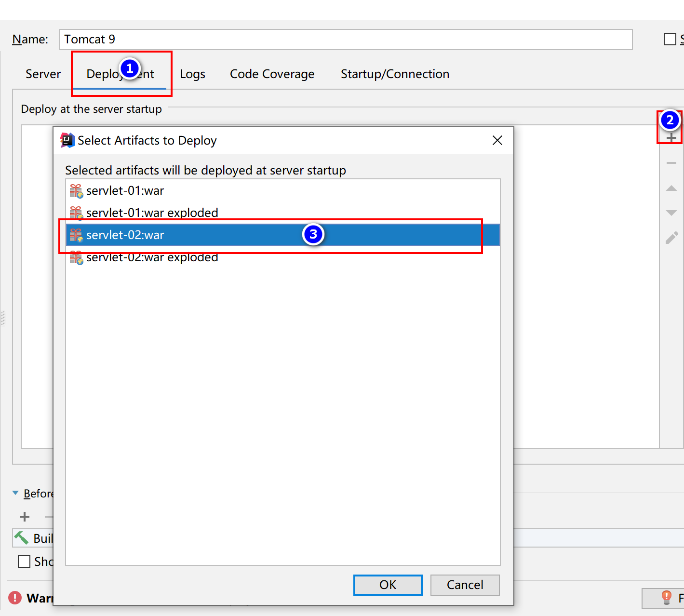Select the servlet-01:war exploded artifact

[283, 213]
